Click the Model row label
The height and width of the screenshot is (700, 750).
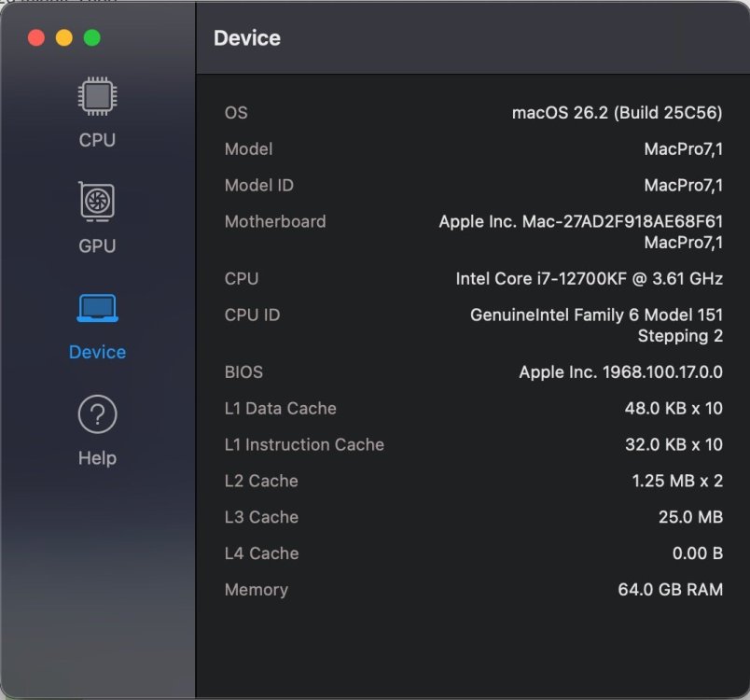click(248, 149)
